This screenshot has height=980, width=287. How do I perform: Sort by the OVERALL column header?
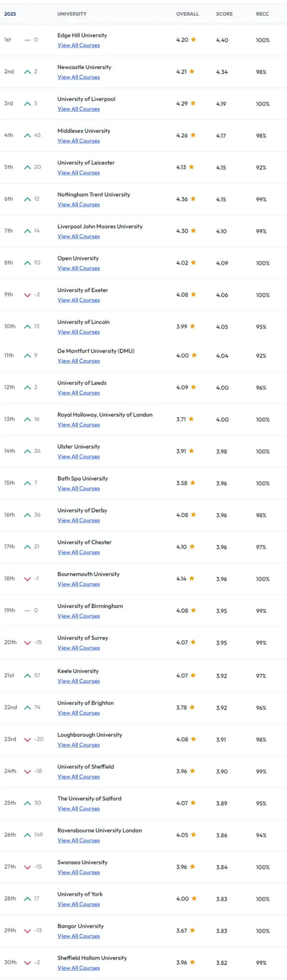pyautogui.click(x=188, y=14)
